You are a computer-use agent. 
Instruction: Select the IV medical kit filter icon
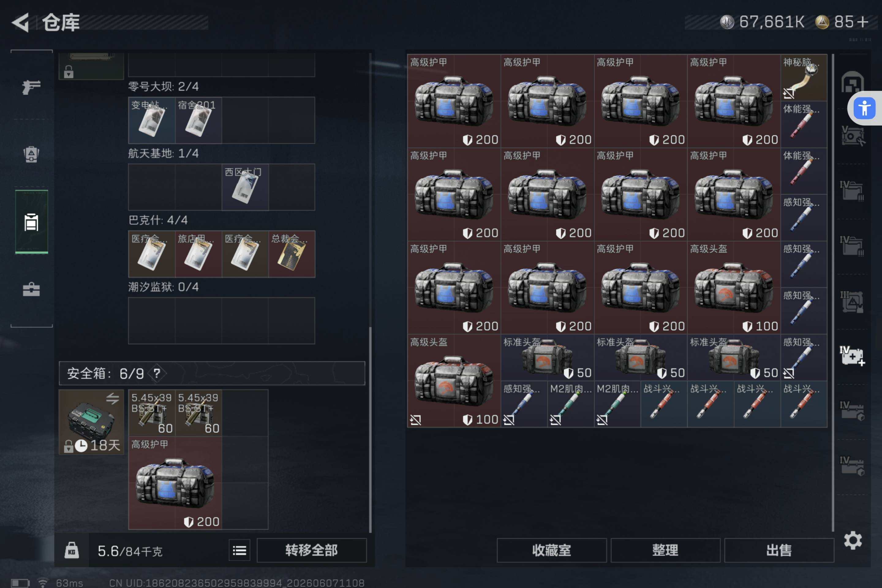[x=852, y=356]
